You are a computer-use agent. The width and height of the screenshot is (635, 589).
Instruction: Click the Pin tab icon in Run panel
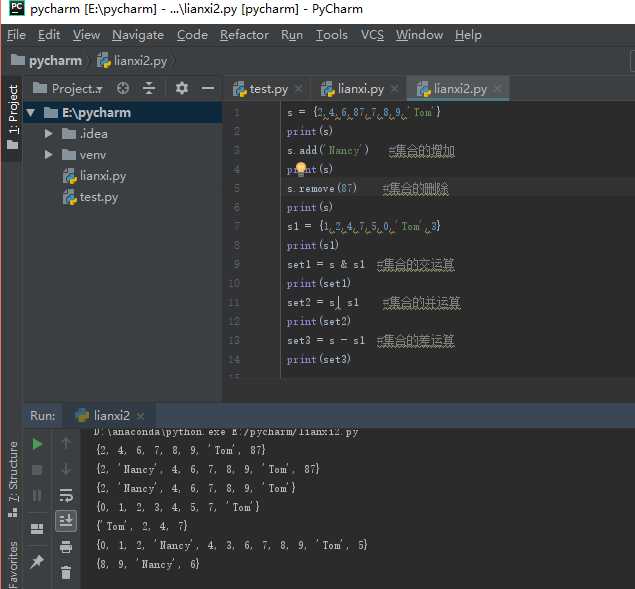37,561
